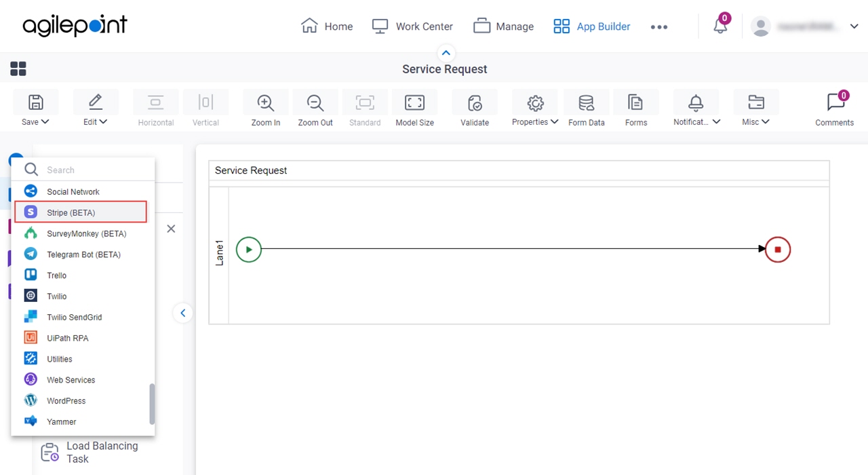Collapse the left panel with the arrow
This screenshot has height=475, width=868.
click(182, 313)
